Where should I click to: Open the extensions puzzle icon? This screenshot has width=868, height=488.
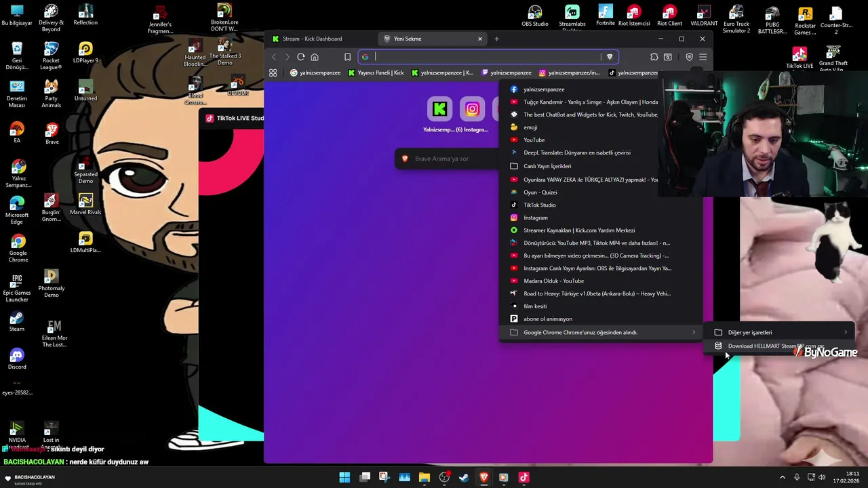[x=654, y=57]
